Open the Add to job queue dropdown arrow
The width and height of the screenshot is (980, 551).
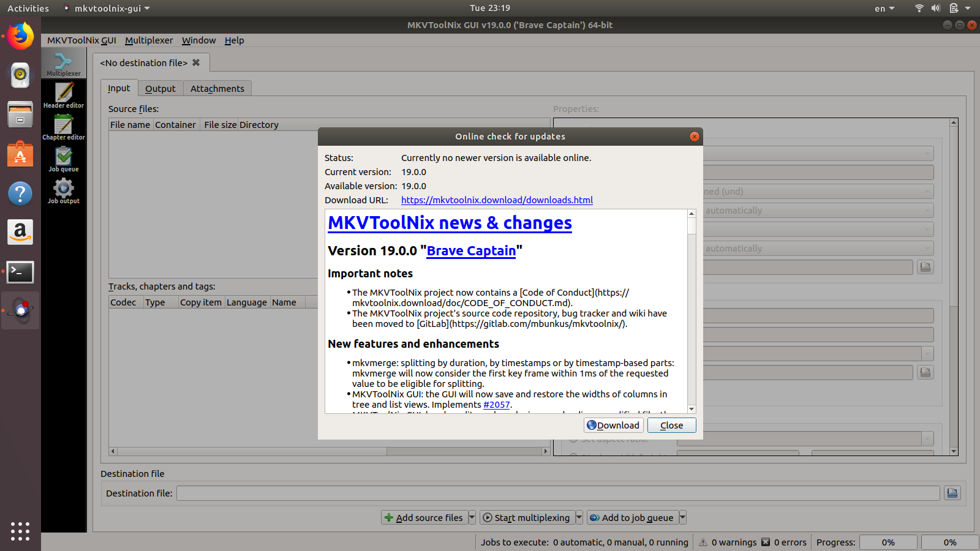[x=683, y=517]
